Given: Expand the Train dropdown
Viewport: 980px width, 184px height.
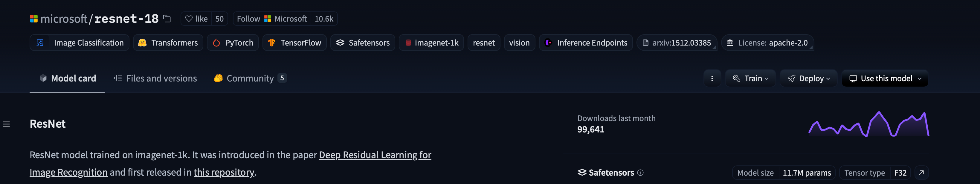Looking at the screenshot, I should [750, 79].
